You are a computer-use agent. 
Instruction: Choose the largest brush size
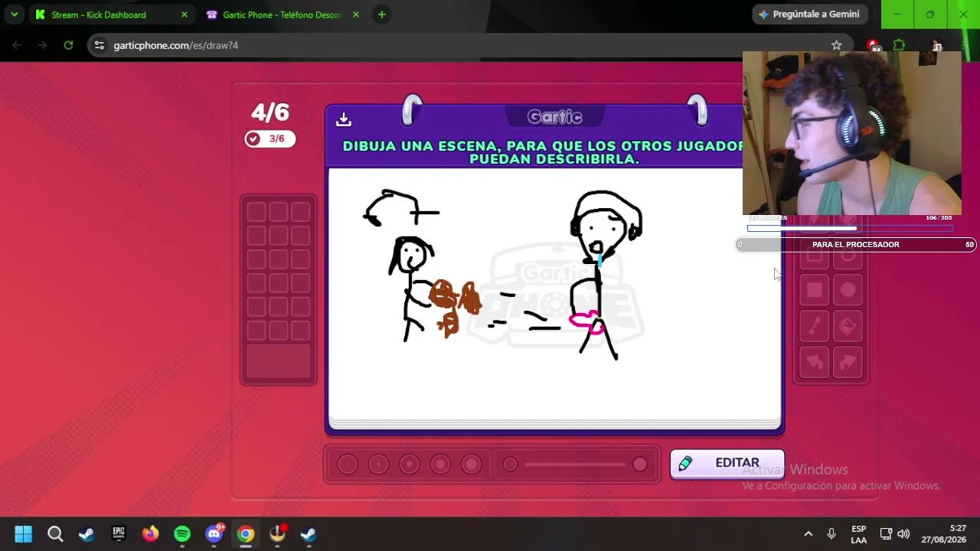click(472, 465)
